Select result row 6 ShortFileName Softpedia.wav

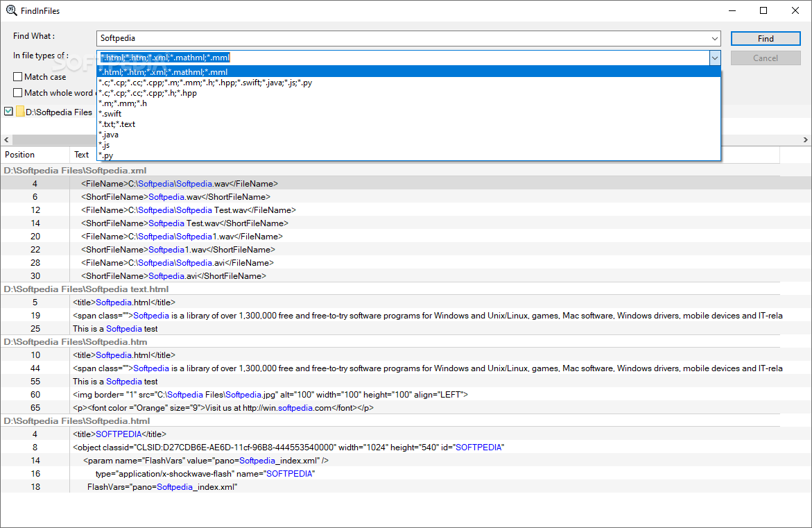click(x=406, y=197)
